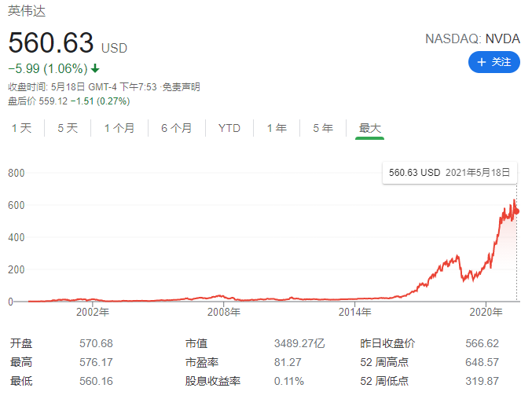Click the 收盘时间 5月18日 timestamp text
532x399 pixels.
pyautogui.click(x=83, y=87)
